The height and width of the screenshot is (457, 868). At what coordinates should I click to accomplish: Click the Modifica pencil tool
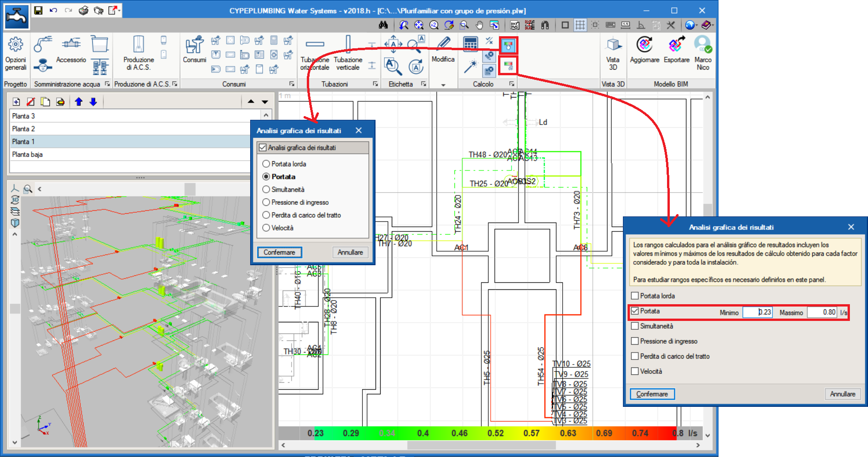(443, 49)
